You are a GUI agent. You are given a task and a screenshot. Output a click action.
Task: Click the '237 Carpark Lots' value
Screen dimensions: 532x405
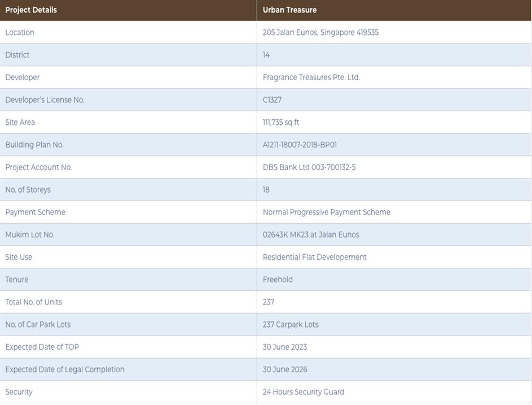point(291,325)
